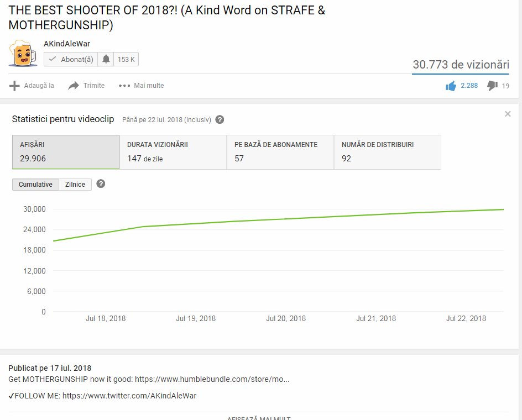Click the help icon beside the statistics date

[220, 119]
